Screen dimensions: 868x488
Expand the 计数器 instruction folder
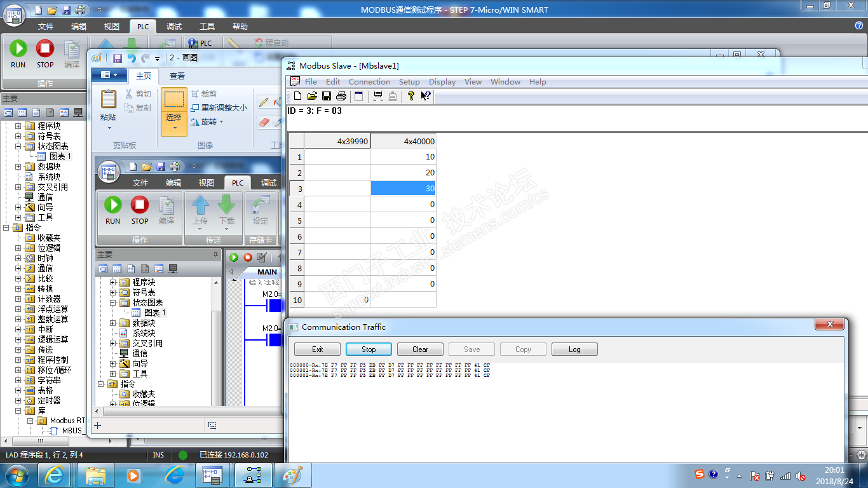tap(18, 299)
